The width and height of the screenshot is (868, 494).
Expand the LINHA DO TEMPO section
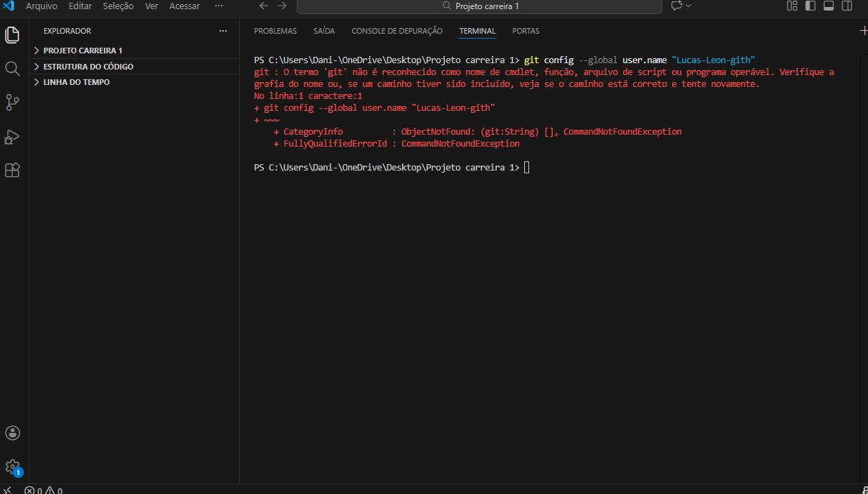click(76, 82)
